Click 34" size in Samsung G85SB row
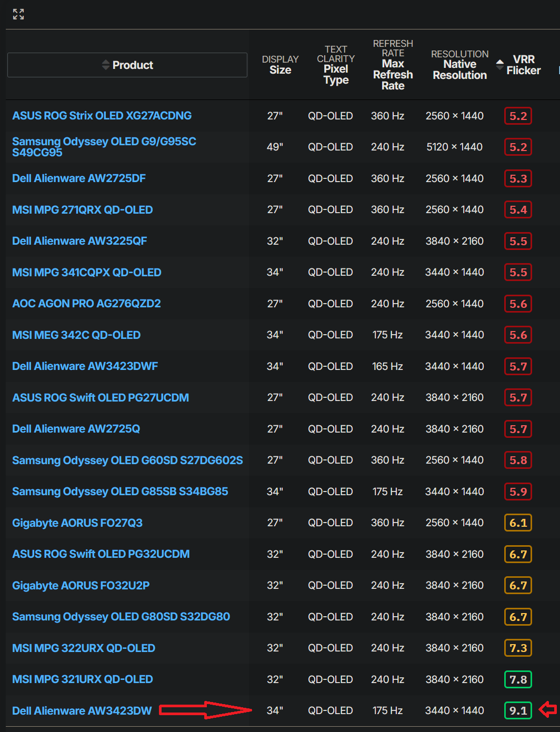The image size is (560, 732). [275, 492]
